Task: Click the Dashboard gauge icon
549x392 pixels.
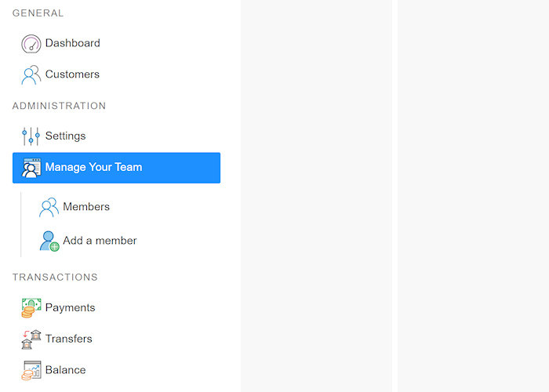Action: (x=31, y=44)
